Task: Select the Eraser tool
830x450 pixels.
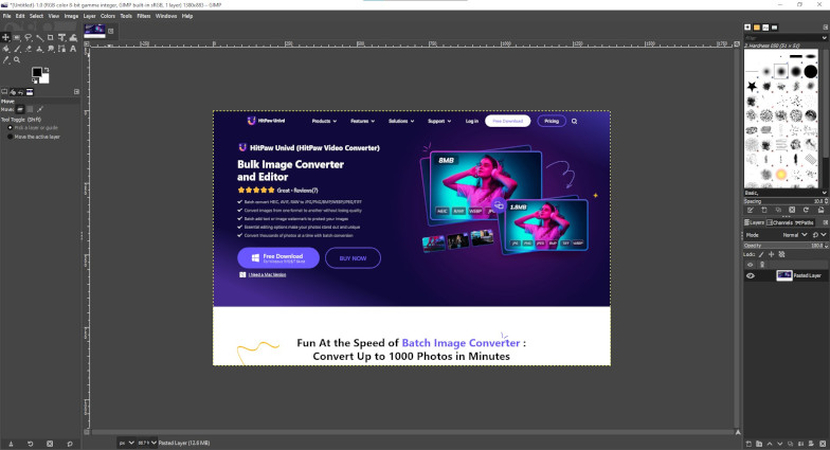Action: click(x=28, y=49)
